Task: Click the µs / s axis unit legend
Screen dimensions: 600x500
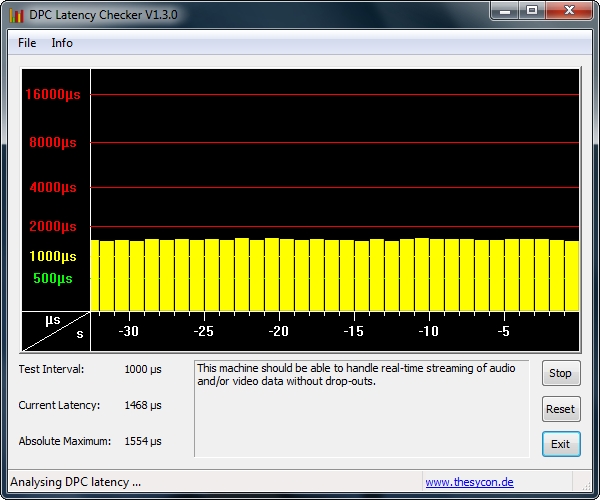Action: coord(56,331)
